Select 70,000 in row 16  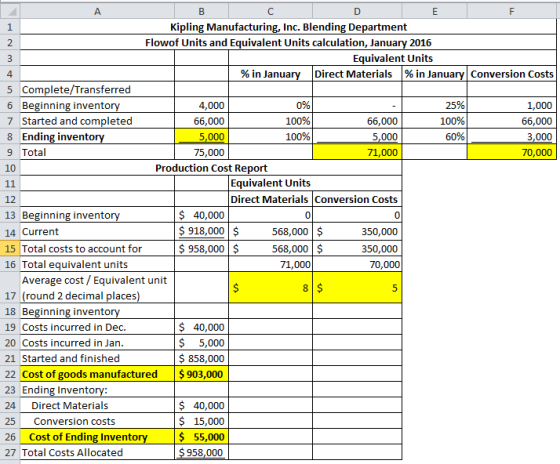(x=357, y=264)
